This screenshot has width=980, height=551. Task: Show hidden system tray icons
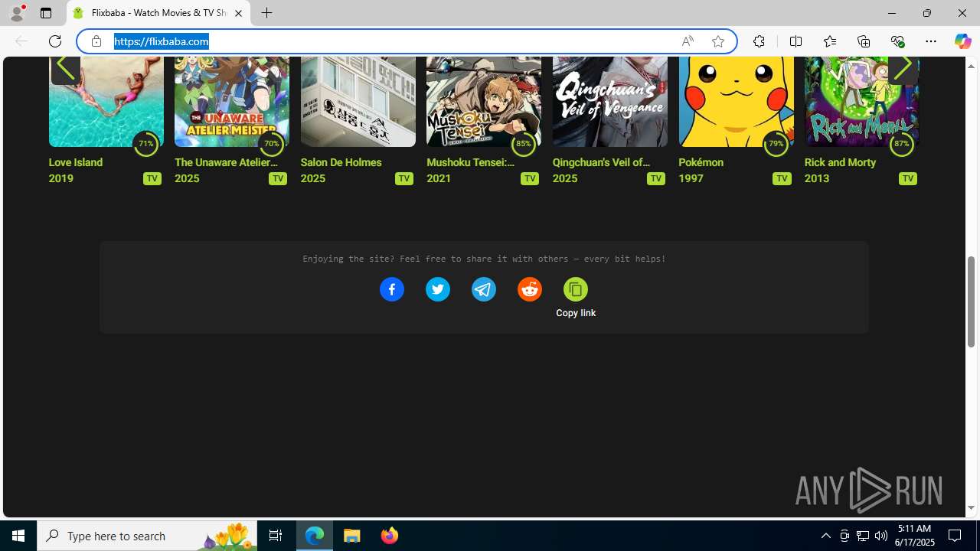pyautogui.click(x=825, y=536)
